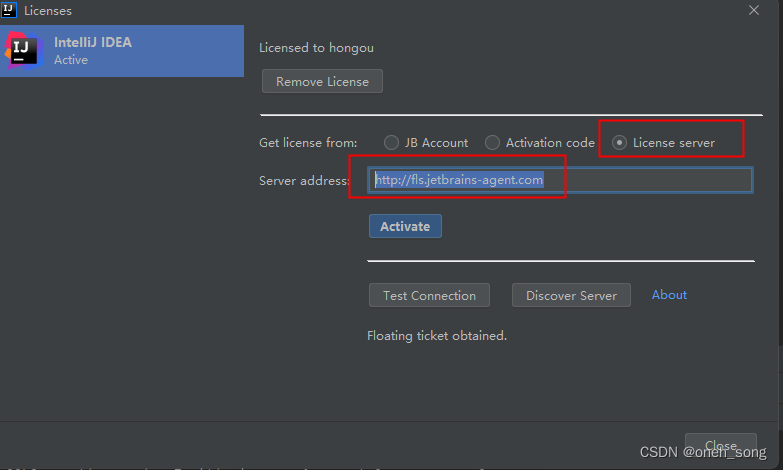This screenshot has height=470, width=783.
Task: Click the Activate button
Action: pos(405,226)
